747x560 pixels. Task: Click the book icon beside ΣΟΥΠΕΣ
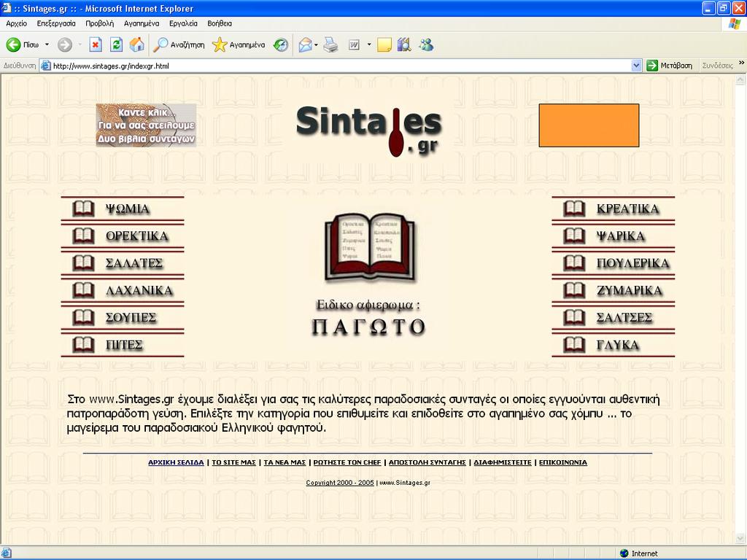(83, 318)
